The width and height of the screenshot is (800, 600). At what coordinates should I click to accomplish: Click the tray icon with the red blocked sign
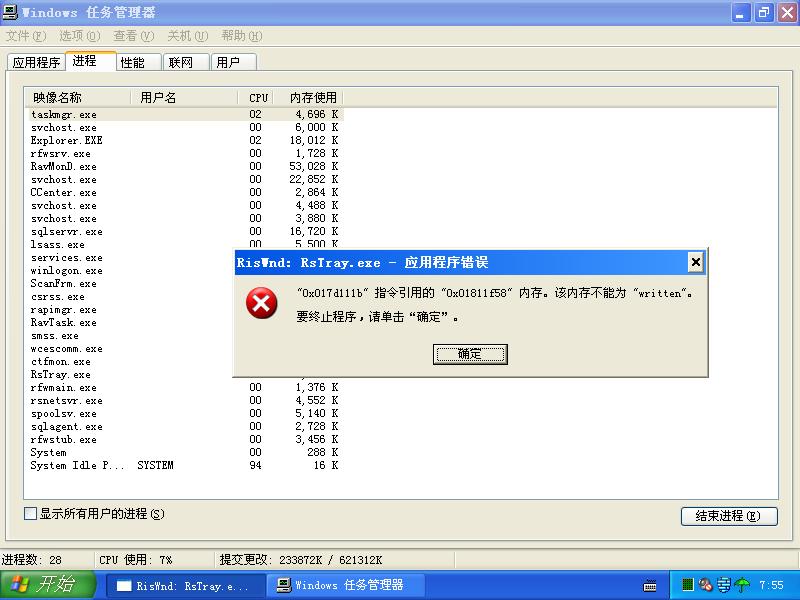click(x=705, y=584)
